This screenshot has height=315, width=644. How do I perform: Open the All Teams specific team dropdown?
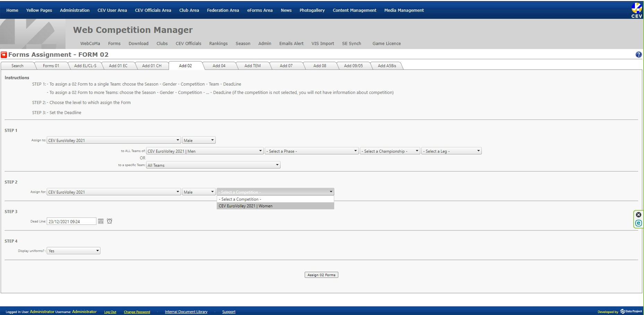point(213,165)
